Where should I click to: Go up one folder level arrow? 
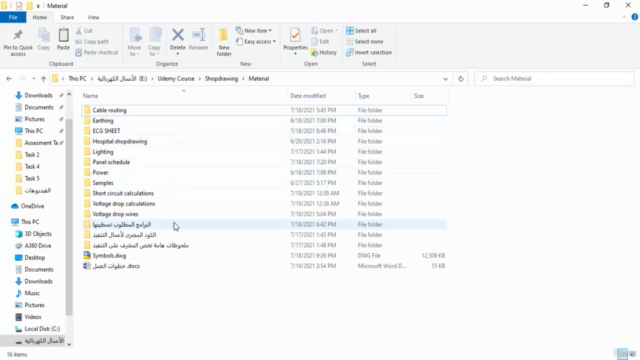tap(43, 79)
